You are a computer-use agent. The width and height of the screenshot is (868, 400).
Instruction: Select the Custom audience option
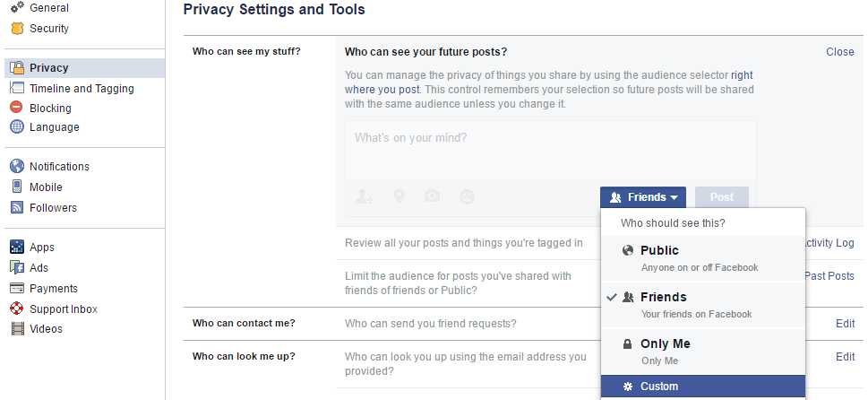tap(702, 387)
